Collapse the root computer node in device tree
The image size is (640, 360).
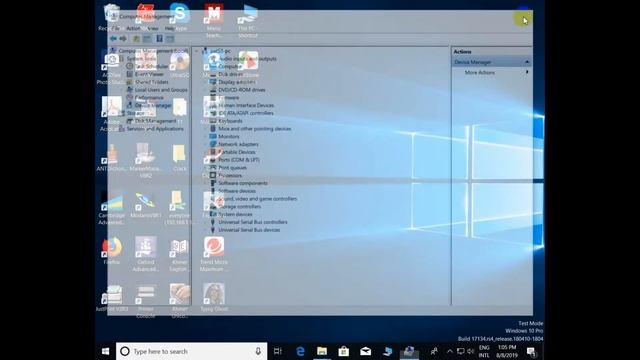(197, 51)
